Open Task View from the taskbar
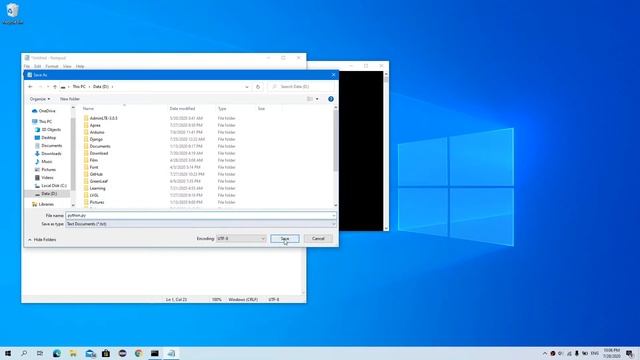Image resolution: width=640 pixels, height=360 pixels. pos(40,353)
